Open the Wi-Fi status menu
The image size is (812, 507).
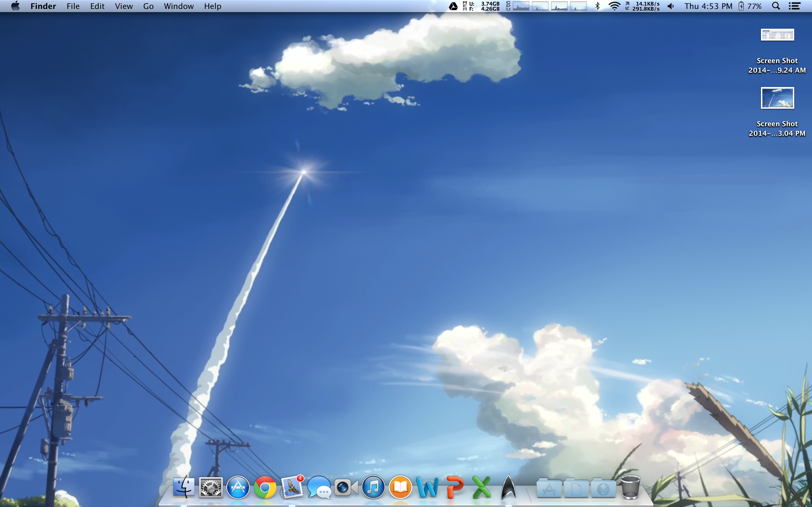point(614,6)
